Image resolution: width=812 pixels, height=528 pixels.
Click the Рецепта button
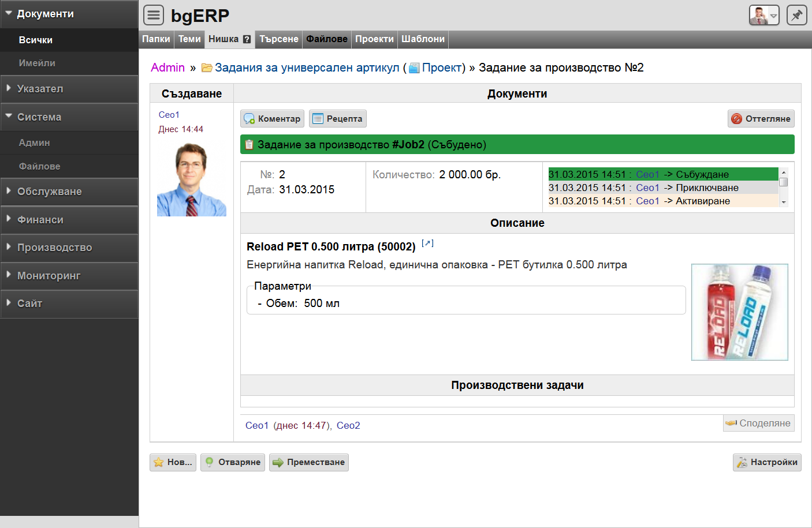[338, 119]
